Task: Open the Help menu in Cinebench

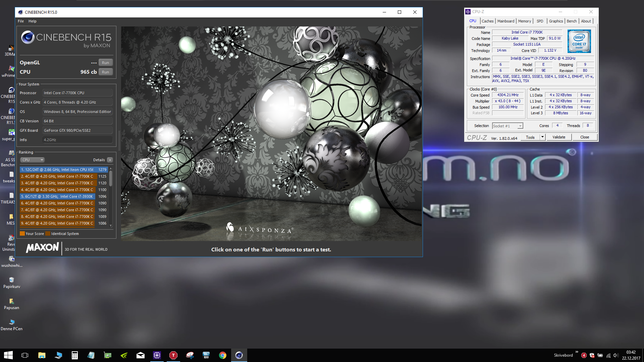Action: point(33,21)
